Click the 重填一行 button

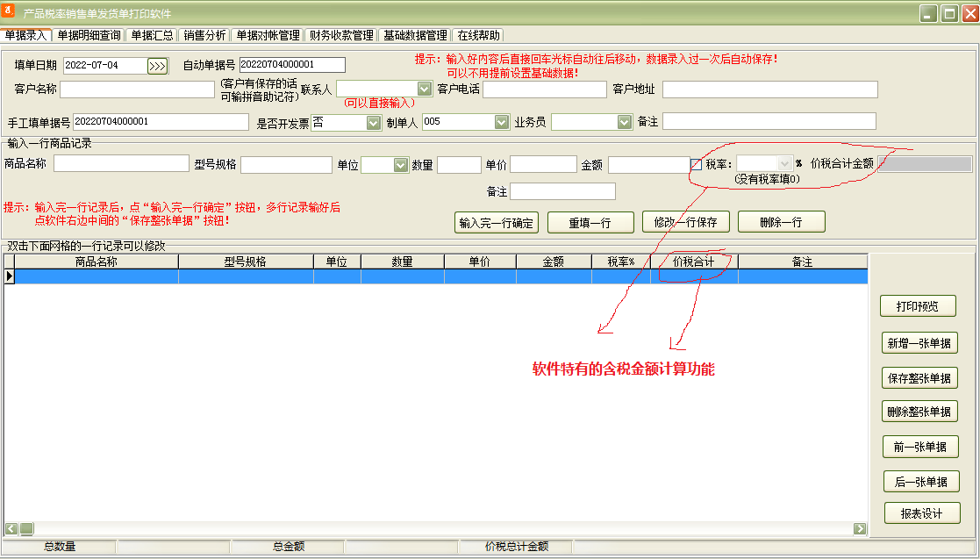[590, 223]
